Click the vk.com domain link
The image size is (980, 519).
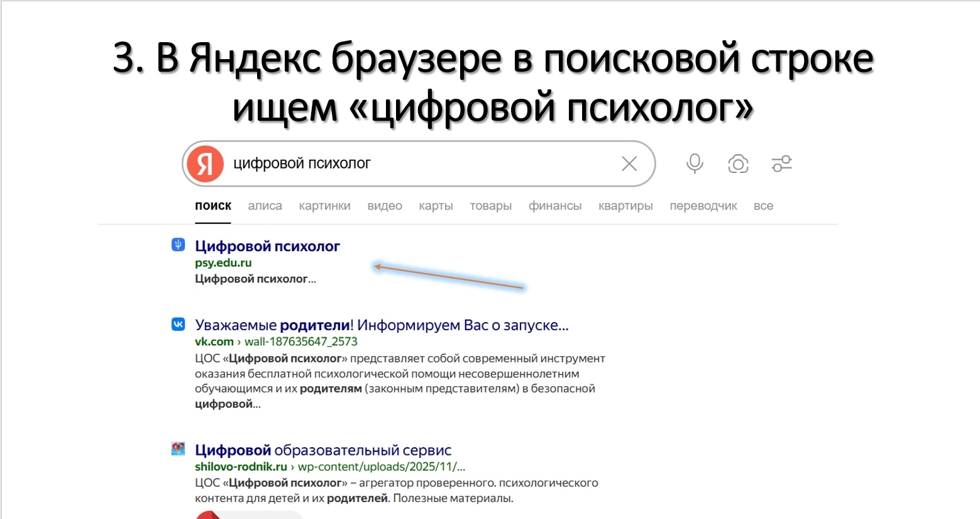pos(214,342)
